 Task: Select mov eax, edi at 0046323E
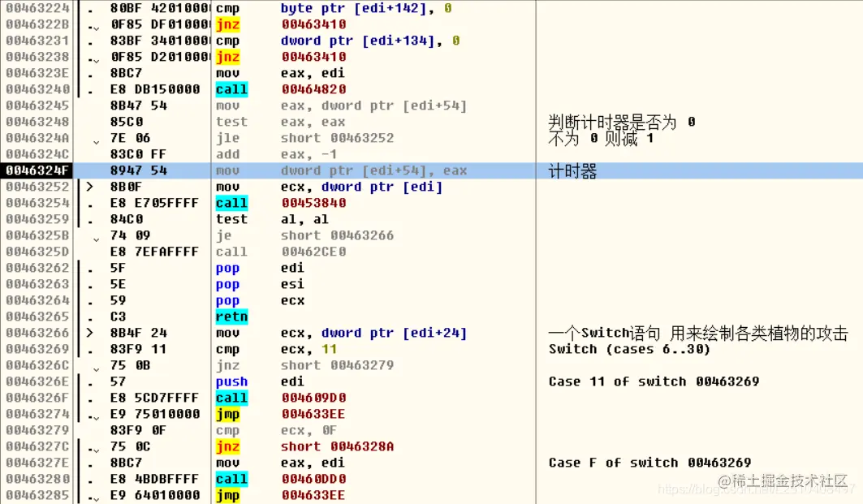tap(280, 73)
